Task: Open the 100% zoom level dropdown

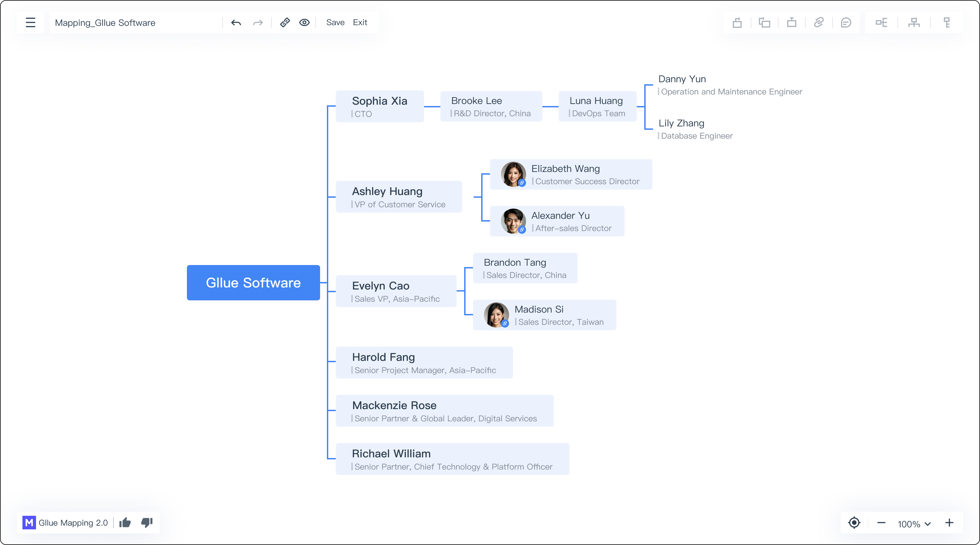Action: 914,524
